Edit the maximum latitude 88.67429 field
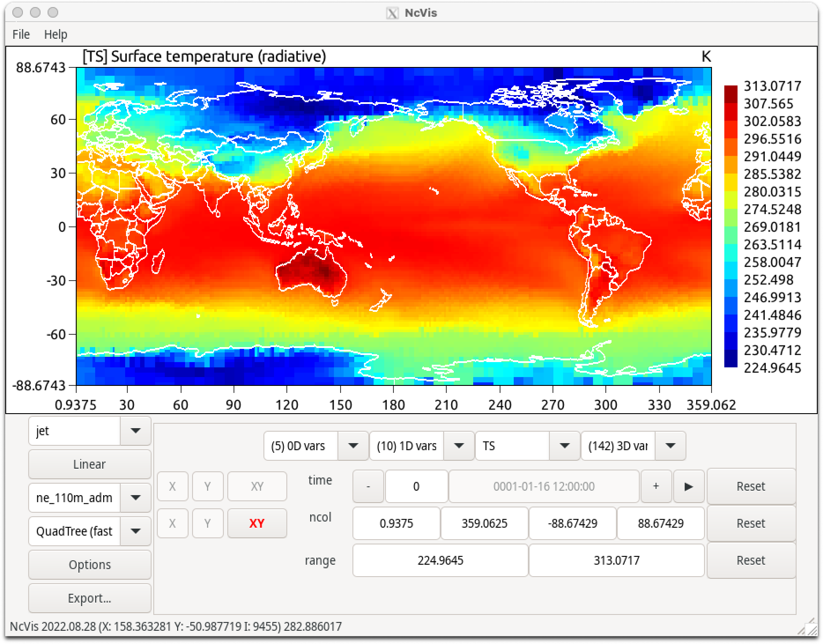This screenshot has width=823, height=644. coord(661,523)
